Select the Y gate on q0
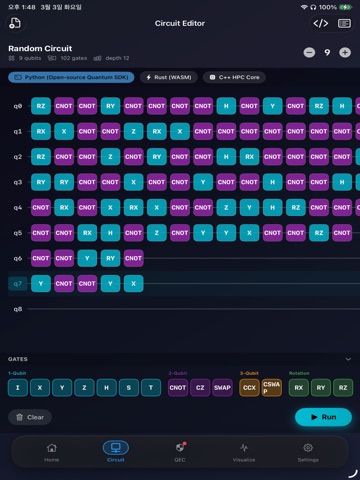The height and width of the screenshot is (480, 360). tap(272, 106)
